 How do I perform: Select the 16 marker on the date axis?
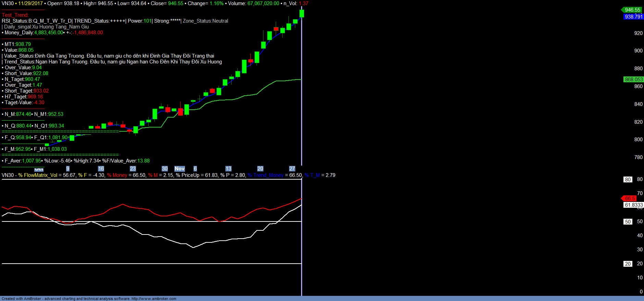[x=101, y=169]
